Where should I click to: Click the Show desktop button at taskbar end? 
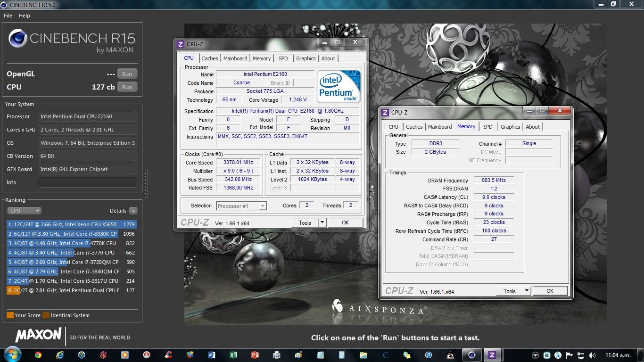pos(641,355)
